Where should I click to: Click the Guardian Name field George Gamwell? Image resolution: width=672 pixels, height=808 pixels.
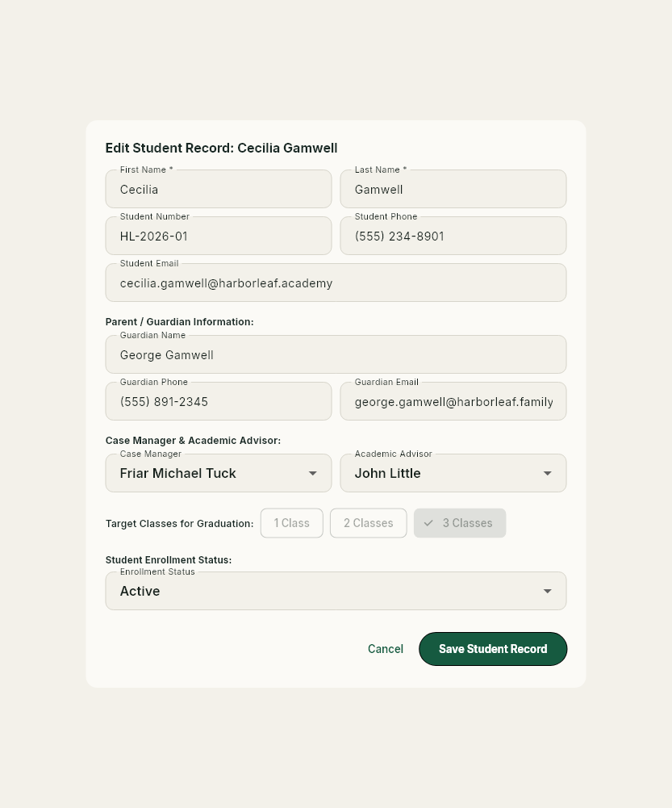[336, 354]
